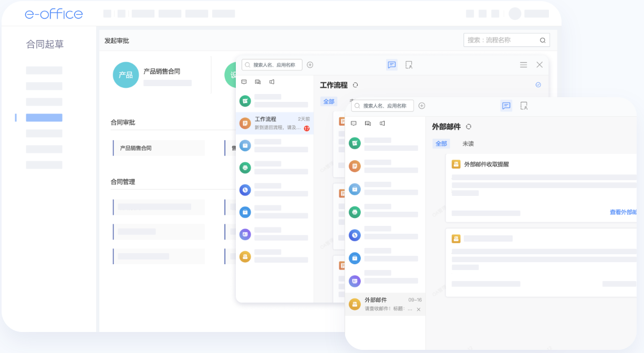This screenshot has width=644, height=353.
Task: Click the plus icon in the external mail window
Action: click(422, 106)
